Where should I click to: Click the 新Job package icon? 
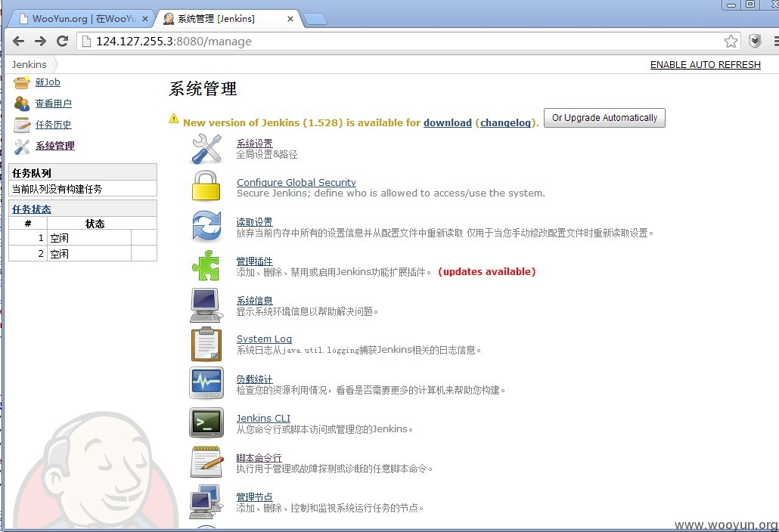click(22, 82)
